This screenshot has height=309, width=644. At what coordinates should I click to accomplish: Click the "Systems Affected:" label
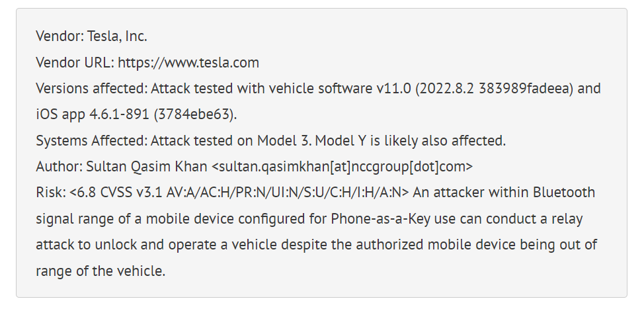point(91,141)
